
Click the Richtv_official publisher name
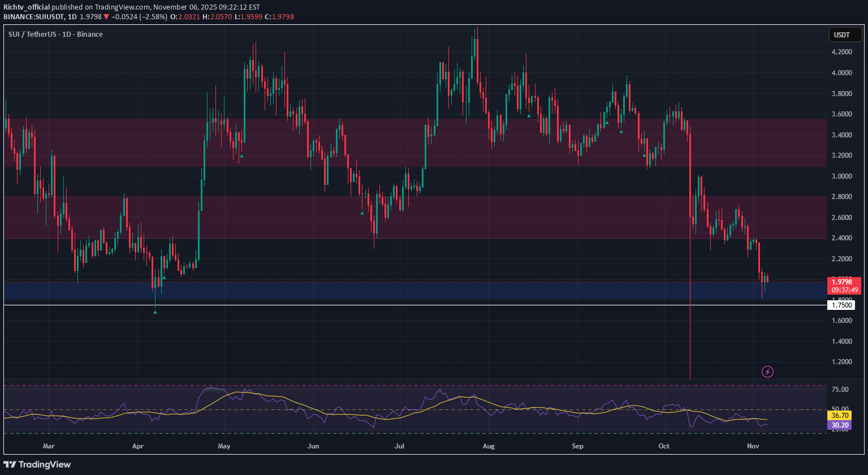26,7
